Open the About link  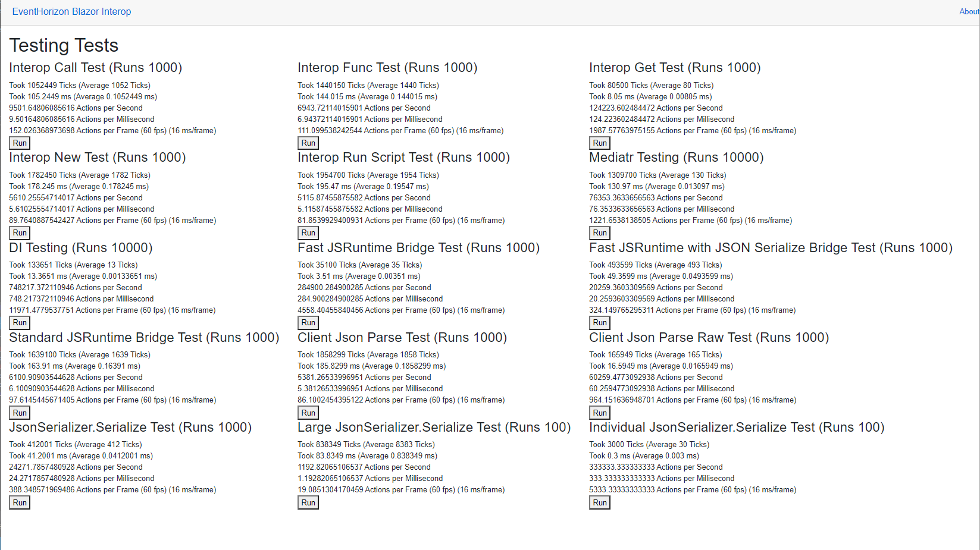point(969,12)
